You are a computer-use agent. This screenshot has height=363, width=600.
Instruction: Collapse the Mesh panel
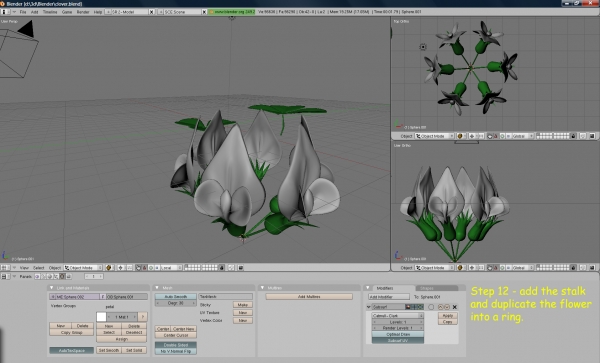coord(157,288)
